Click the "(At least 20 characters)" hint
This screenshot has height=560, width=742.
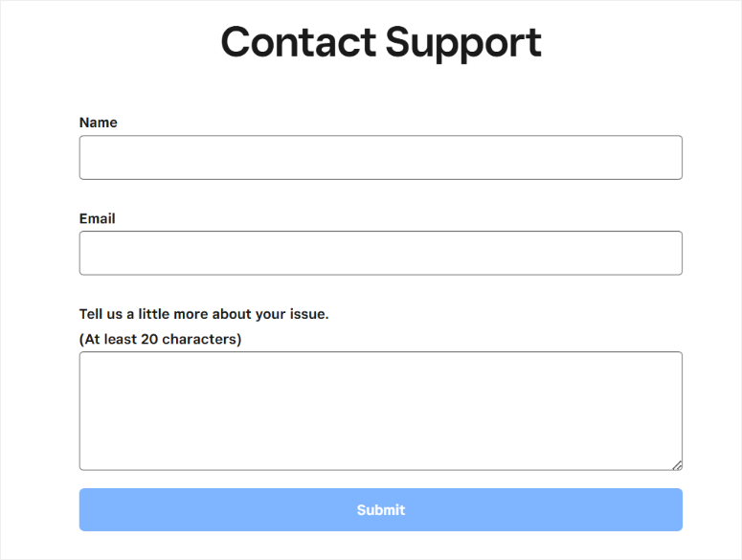coord(160,339)
